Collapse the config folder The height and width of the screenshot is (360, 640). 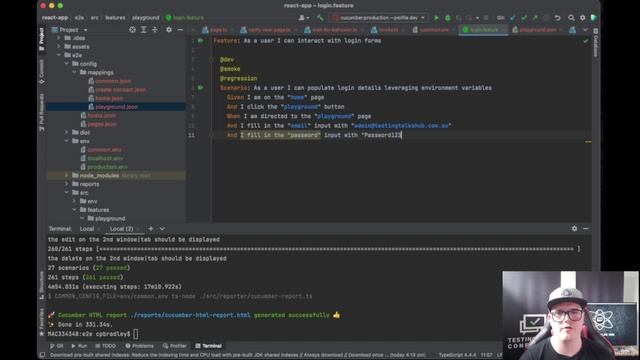pos(67,64)
